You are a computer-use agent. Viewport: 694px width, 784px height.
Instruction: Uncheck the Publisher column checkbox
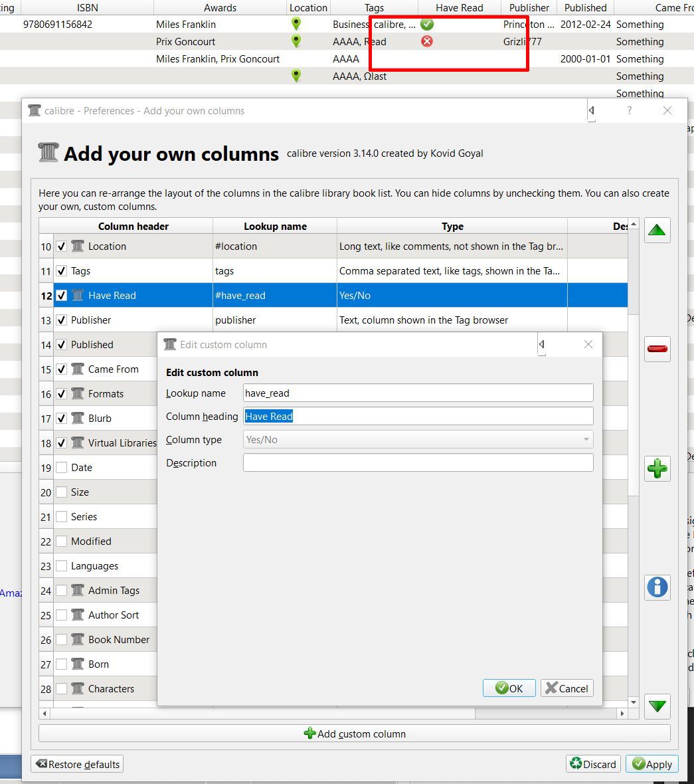pyautogui.click(x=62, y=320)
